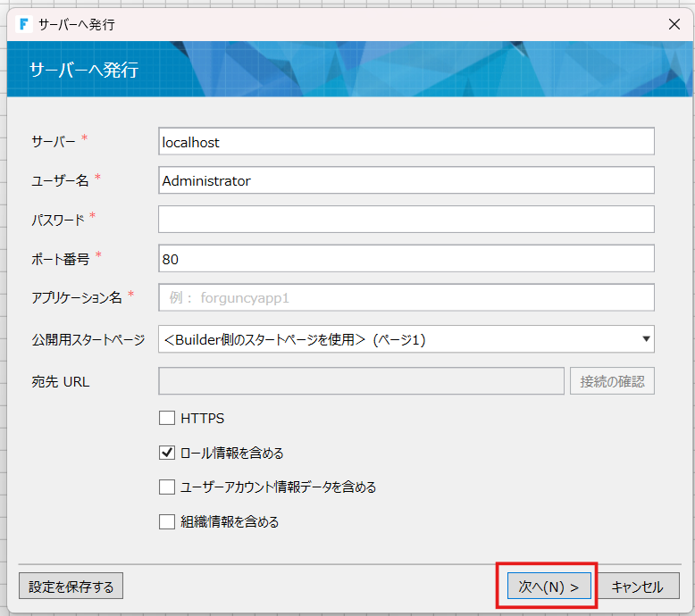
Task: Focus the ユーザー名 field with Administrator
Action: 406,180
